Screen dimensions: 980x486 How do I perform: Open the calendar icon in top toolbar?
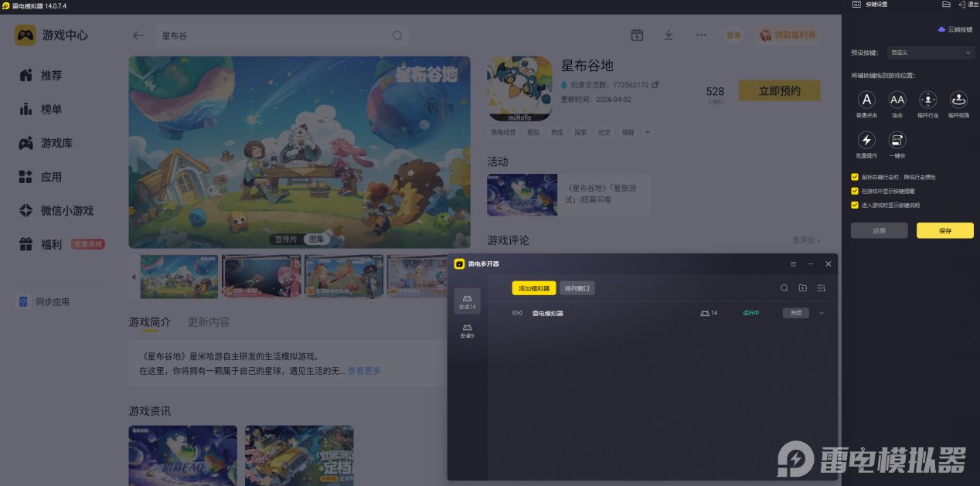click(637, 35)
